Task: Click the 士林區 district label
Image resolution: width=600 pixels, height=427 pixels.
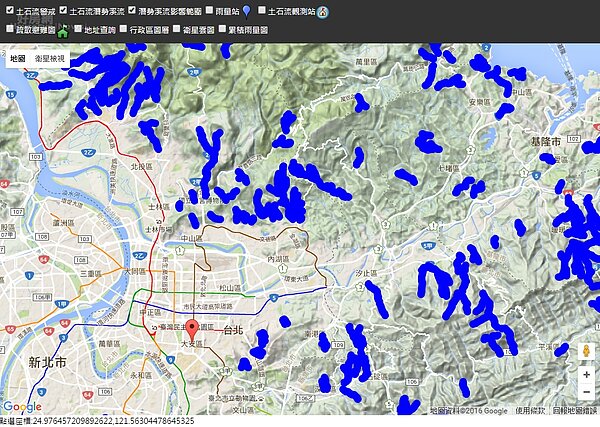Action: click(159, 207)
